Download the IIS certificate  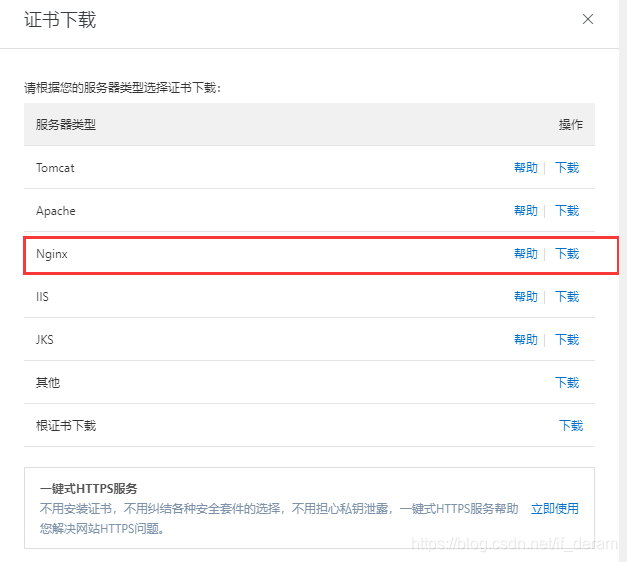coord(567,296)
